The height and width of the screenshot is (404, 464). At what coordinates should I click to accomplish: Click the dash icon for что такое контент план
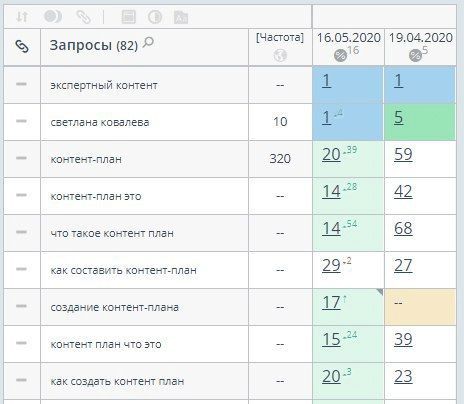point(21,232)
